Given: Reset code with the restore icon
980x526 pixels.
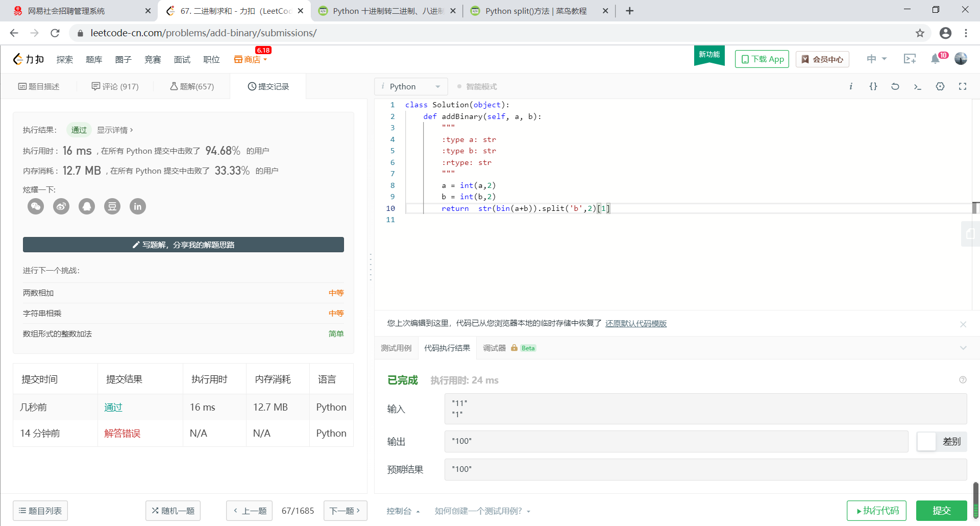Looking at the screenshot, I should (895, 86).
